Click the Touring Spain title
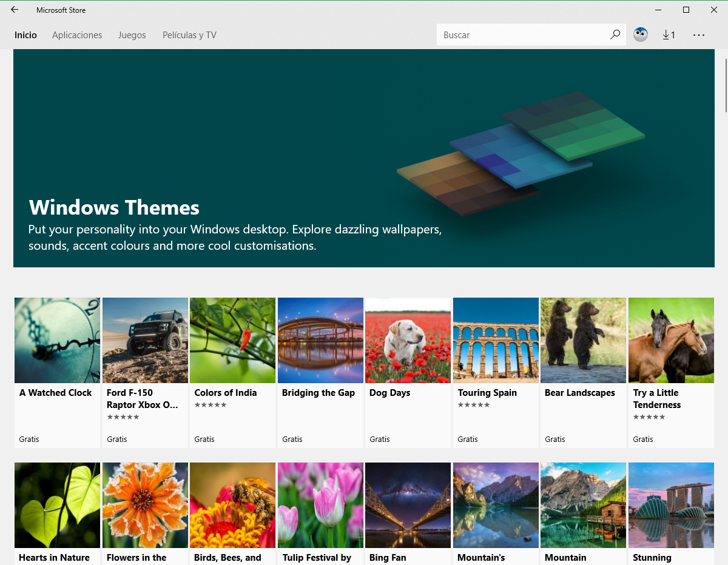The image size is (728, 565). (x=487, y=393)
